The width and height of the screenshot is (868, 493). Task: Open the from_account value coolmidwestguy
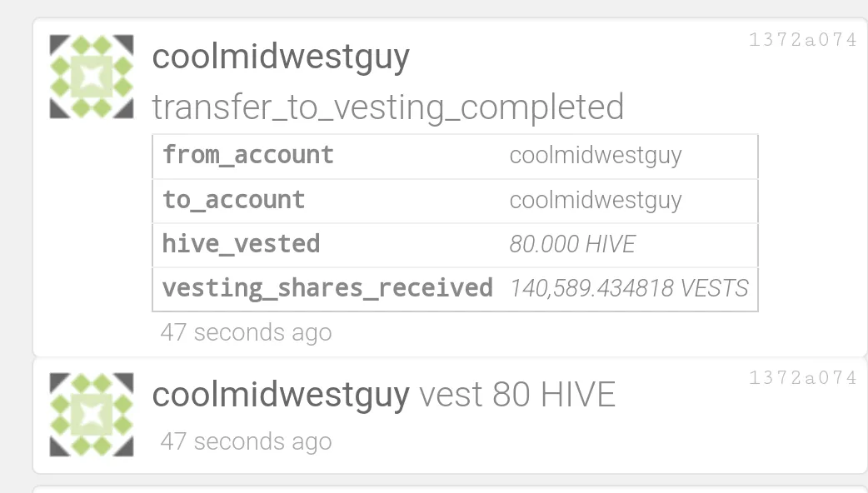click(595, 156)
